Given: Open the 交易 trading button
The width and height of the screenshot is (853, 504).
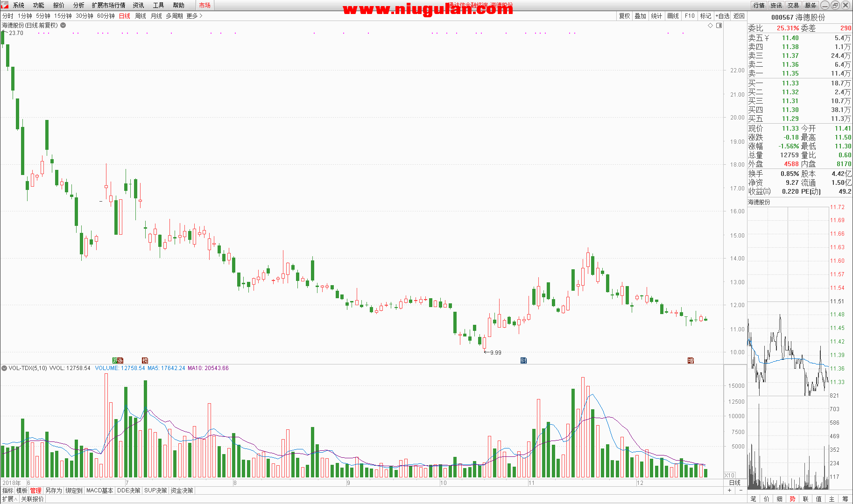Looking at the screenshot, I should coord(793,5).
